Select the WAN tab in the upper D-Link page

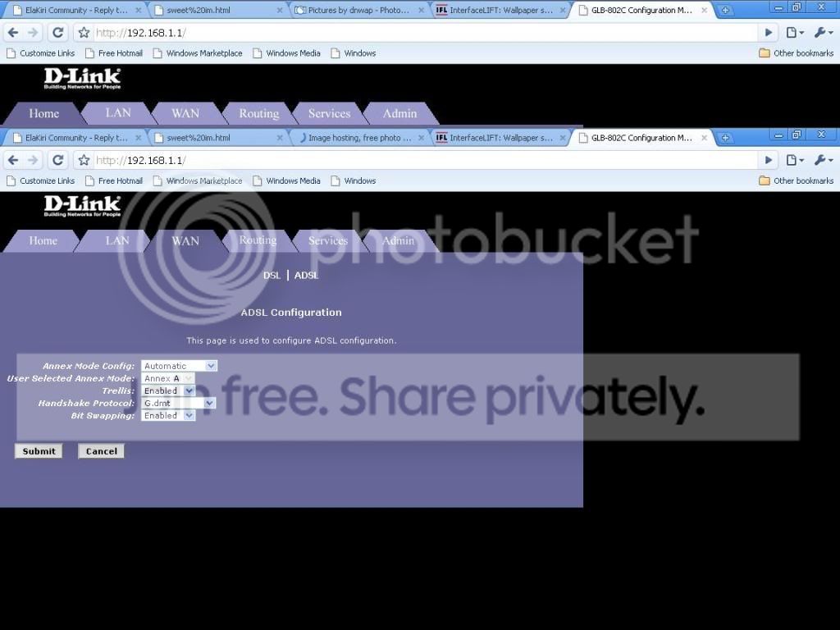point(185,113)
